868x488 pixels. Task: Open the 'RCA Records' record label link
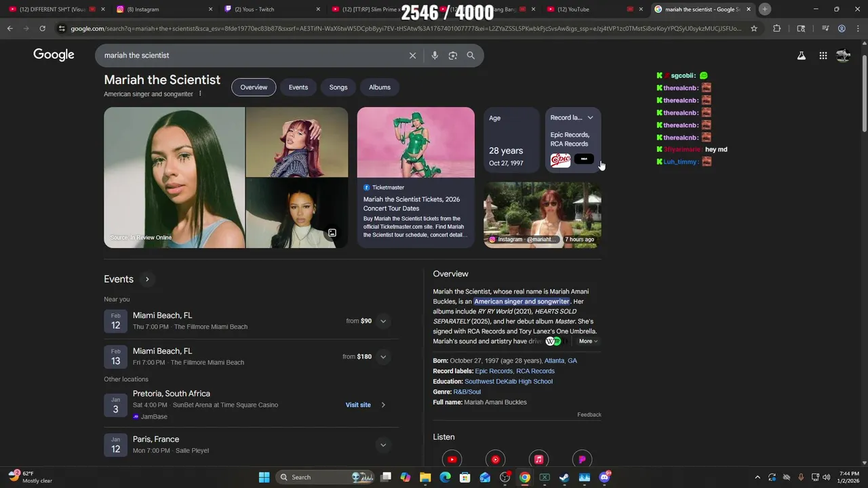click(535, 371)
